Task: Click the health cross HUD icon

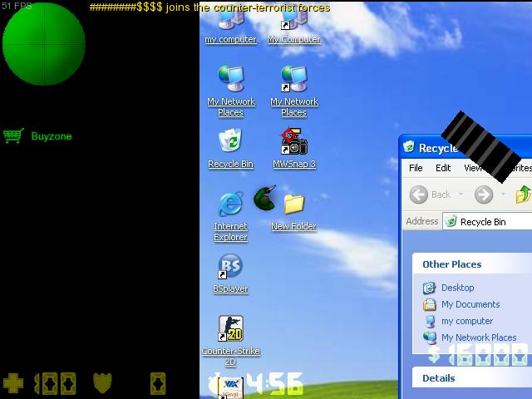Action: 13,383
